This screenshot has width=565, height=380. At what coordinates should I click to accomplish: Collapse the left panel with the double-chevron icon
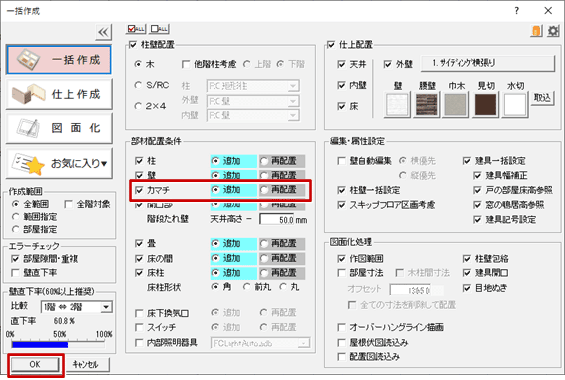[x=103, y=32]
